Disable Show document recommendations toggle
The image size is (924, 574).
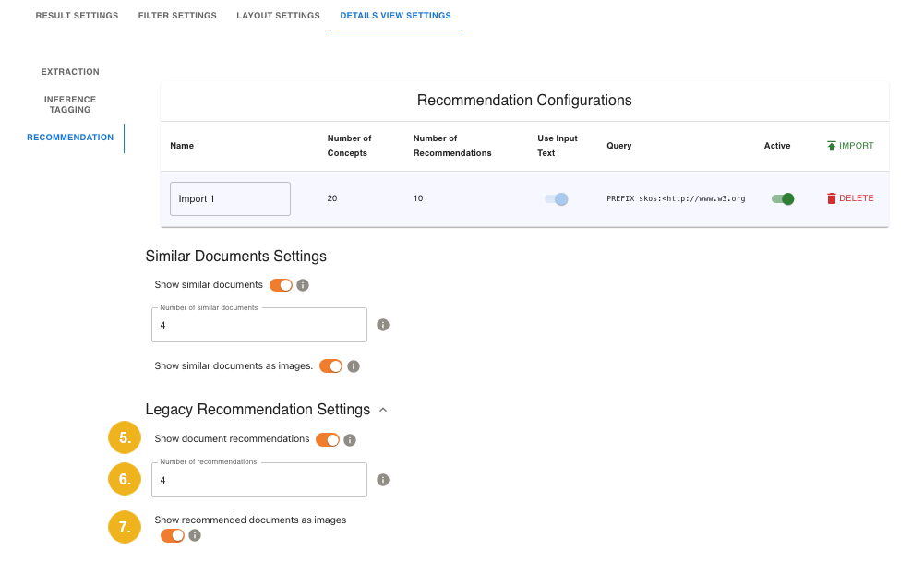click(x=328, y=440)
